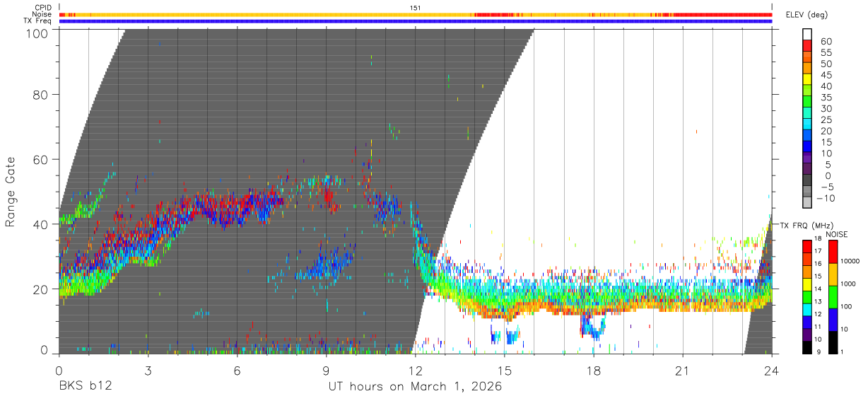Image resolution: width=868 pixels, height=401 pixels.
Task: Click the yellow-red Noise strip above the plot
Action: (416, 14)
